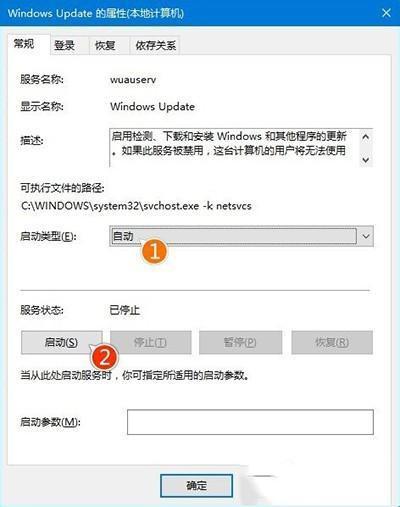Viewport: 400px width, 507px height.
Task: Expand the 启动类型 dropdown arrow
Action: click(x=366, y=236)
